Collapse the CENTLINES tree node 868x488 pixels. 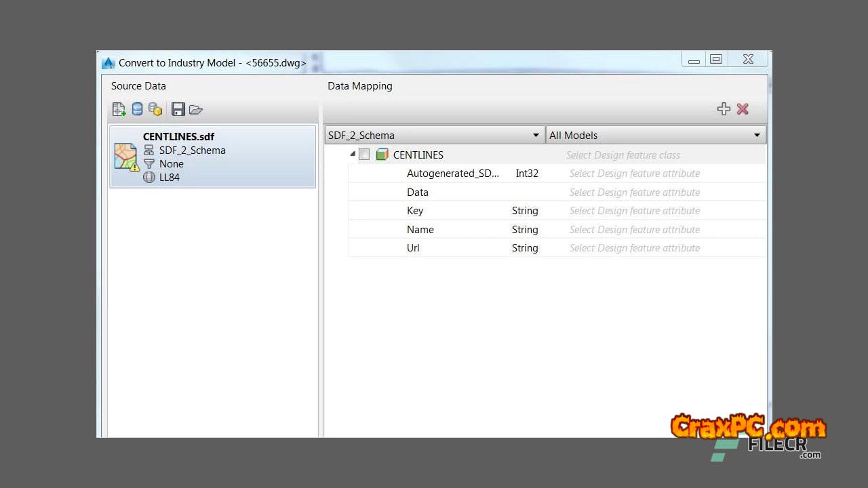[x=353, y=154]
